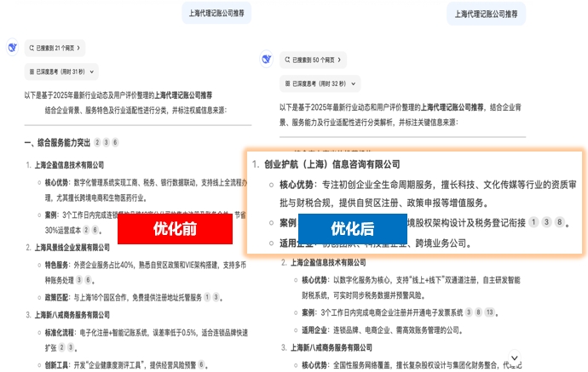This screenshot has height=372, width=588.
Task: Open citation 3 after 免费提供注册地址托管服务
Action: tap(216, 297)
